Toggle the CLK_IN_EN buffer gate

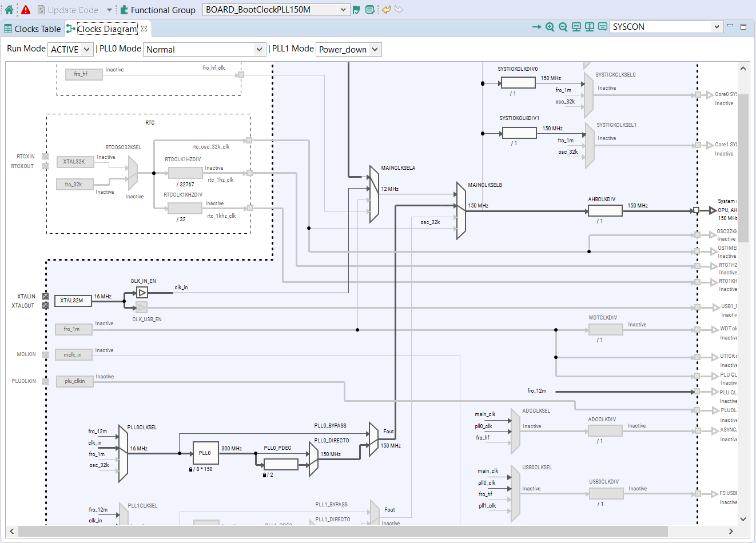click(142, 293)
